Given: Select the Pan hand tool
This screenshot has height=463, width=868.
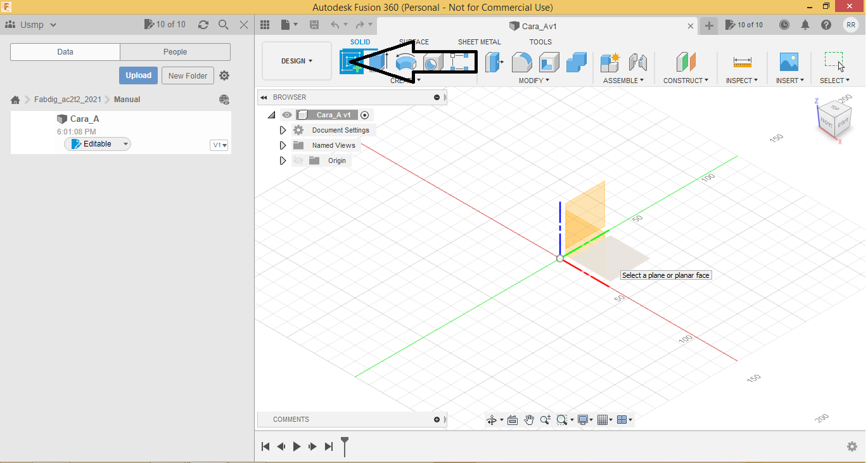Looking at the screenshot, I should (x=529, y=420).
